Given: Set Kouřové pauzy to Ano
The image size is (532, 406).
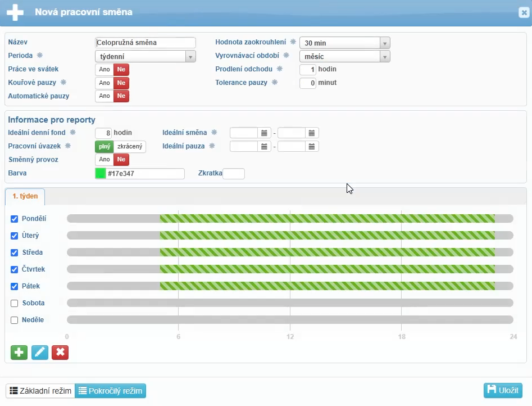Looking at the screenshot, I should pos(104,83).
